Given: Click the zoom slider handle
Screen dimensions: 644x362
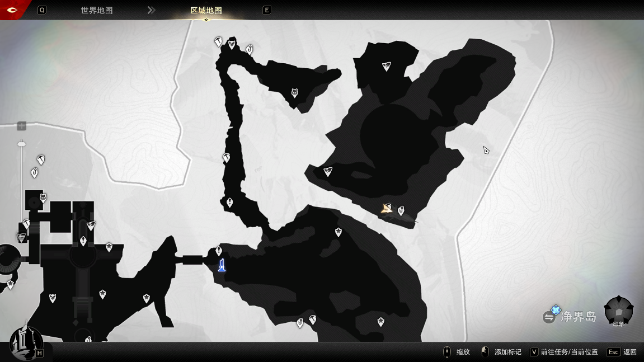Looking at the screenshot, I should click(x=22, y=144).
